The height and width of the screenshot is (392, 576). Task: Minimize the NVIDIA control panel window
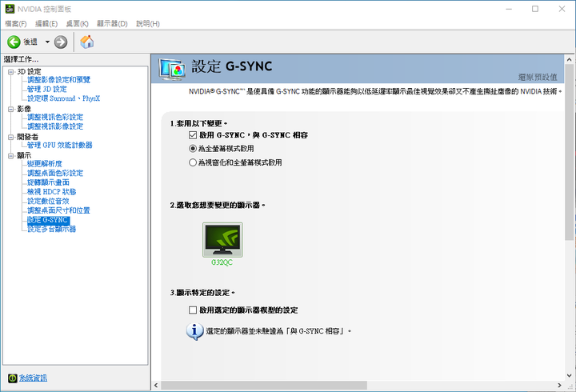pyautogui.click(x=509, y=9)
